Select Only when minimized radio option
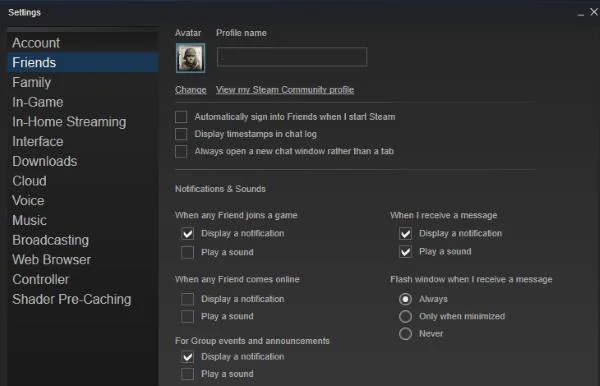 tap(405, 316)
